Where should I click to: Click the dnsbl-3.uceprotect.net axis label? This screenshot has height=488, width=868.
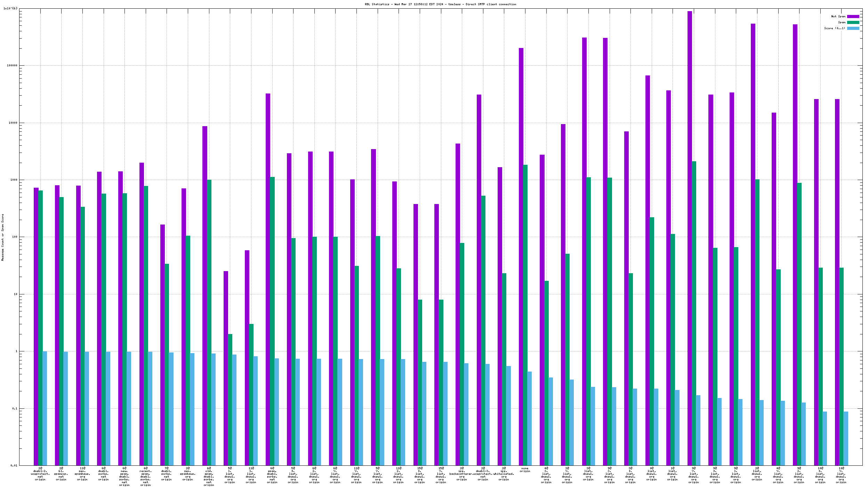483,474
